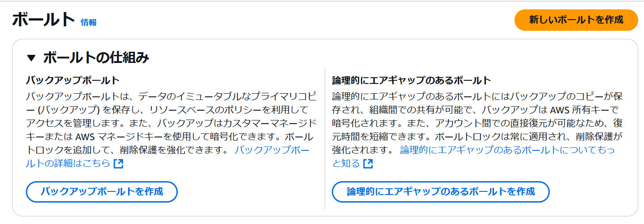Click the ボールト page title
Image resolution: width=644 pixels, height=224 pixels.
pos(43,20)
